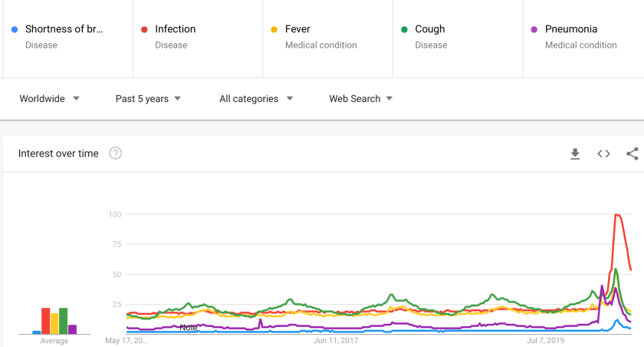Screen dimensions: 644x347
Task: Select the Shortness of breath search term
Action: (64, 29)
